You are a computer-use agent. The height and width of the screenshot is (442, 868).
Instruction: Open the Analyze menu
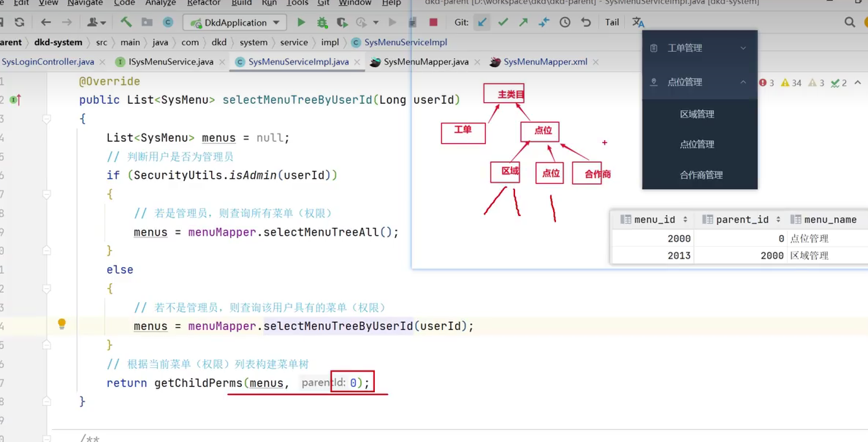(x=160, y=3)
